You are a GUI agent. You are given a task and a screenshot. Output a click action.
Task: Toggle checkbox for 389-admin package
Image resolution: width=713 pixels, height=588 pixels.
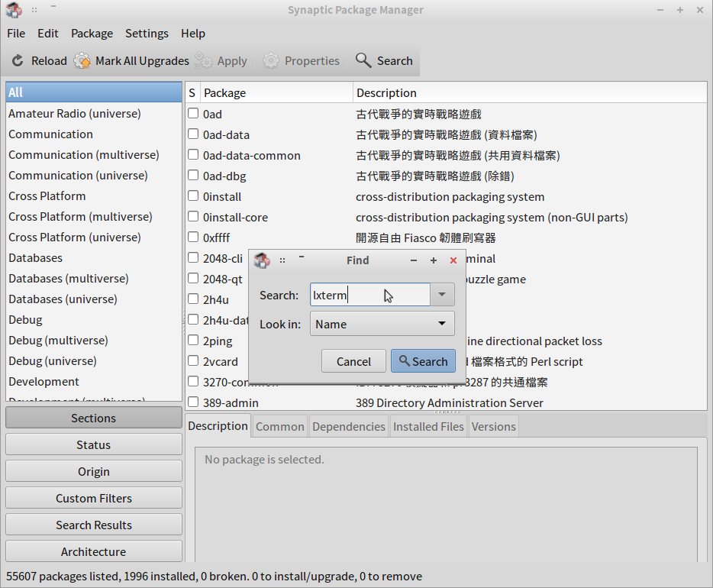193,402
